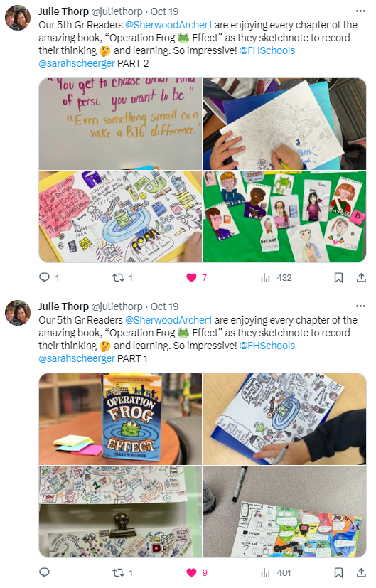
Task: View analytics showing 432 views
Action: (x=276, y=277)
